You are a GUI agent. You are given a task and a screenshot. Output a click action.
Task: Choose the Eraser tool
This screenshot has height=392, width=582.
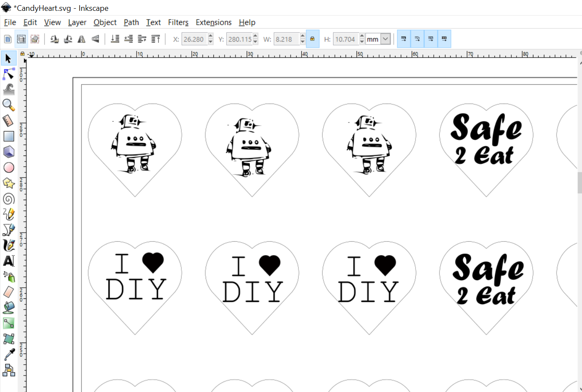click(x=9, y=292)
